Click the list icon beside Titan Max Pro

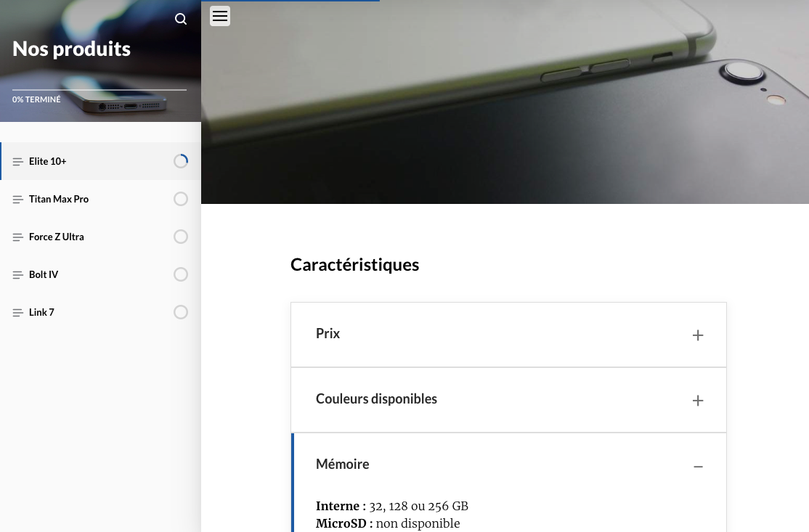click(x=18, y=199)
